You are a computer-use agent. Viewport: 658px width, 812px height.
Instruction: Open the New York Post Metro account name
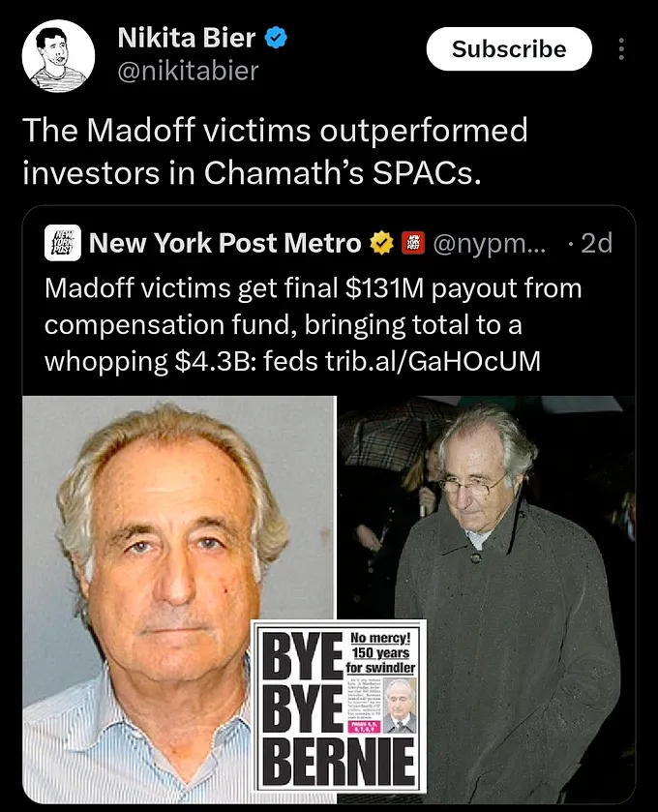pyautogui.click(x=224, y=243)
